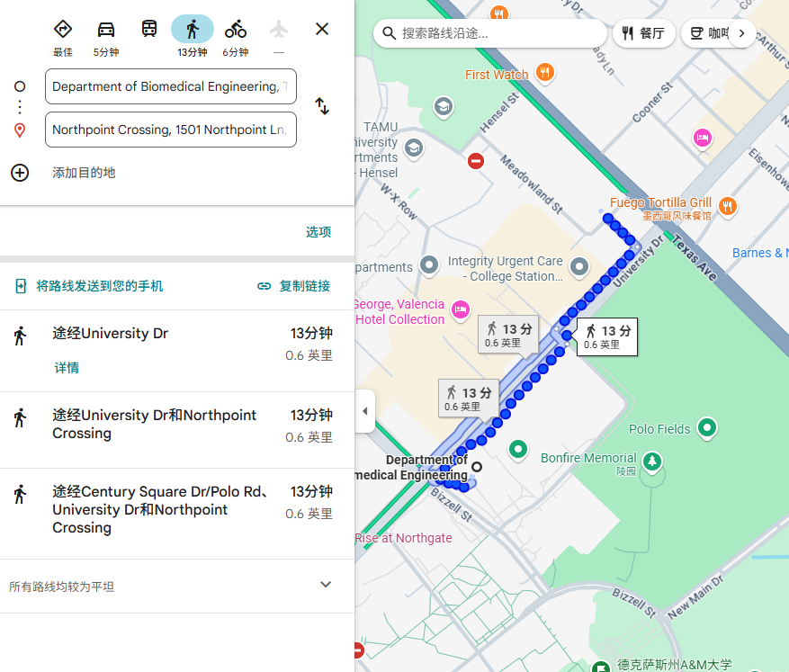Collapse the side panel with arrow
Screen dimensions: 789x672
coord(364,411)
